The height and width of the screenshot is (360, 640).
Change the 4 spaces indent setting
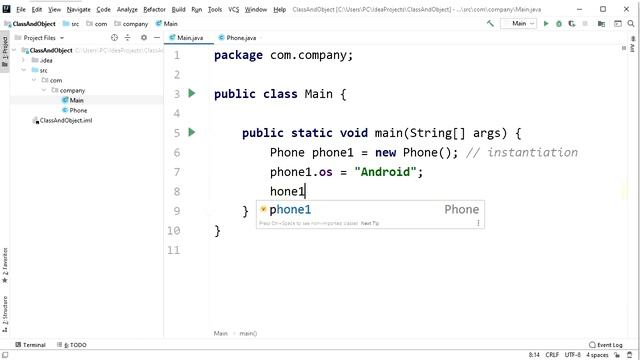(598, 355)
